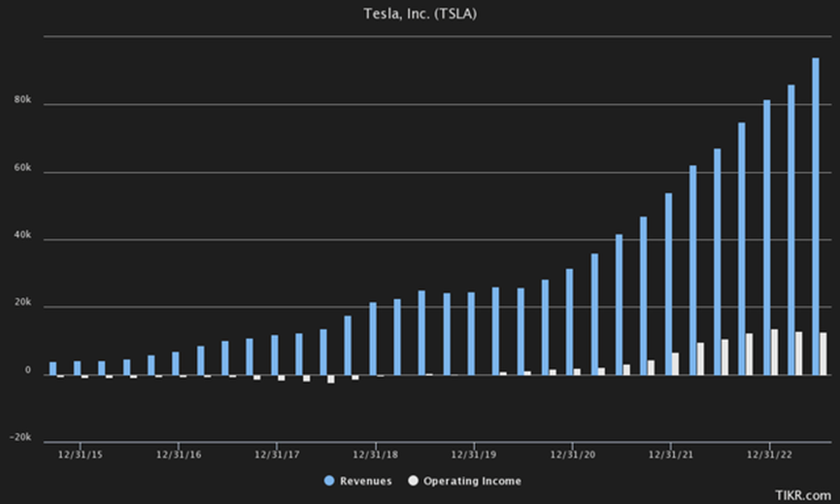Click the 12/31/22 x-axis date label
This screenshot has width=840, height=504.
[x=769, y=454]
